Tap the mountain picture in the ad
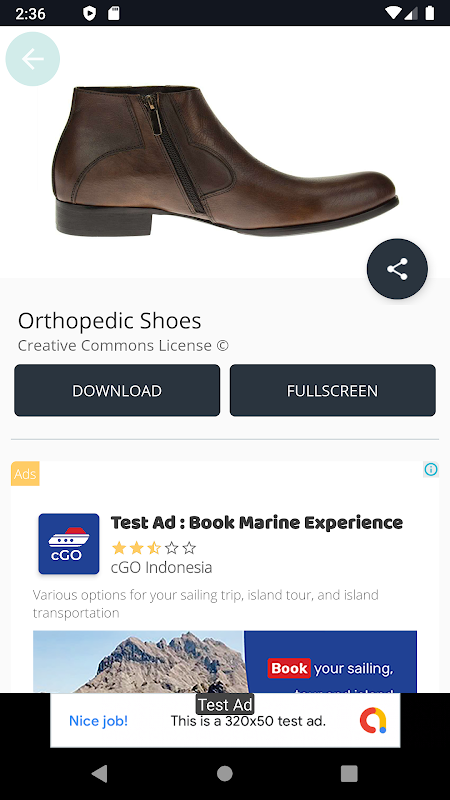Image resolution: width=450 pixels, height=800 pixels. pyautogui.click(x=138, y=662)
